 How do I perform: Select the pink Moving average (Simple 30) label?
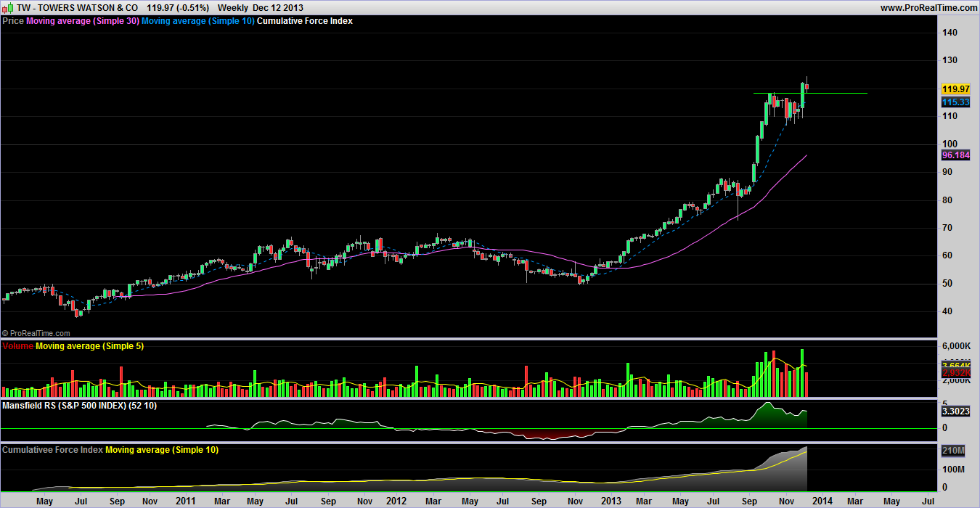(82, 21)
